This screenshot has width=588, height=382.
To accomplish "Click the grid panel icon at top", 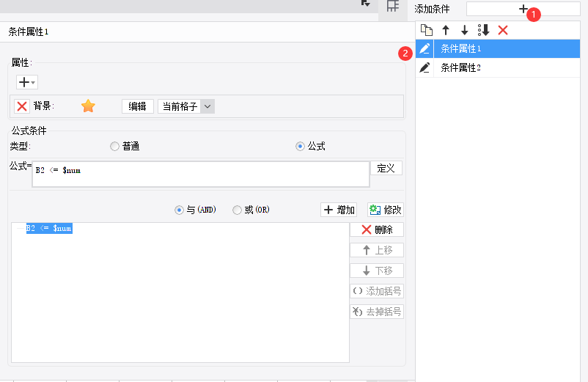I will tap(393, 7).
